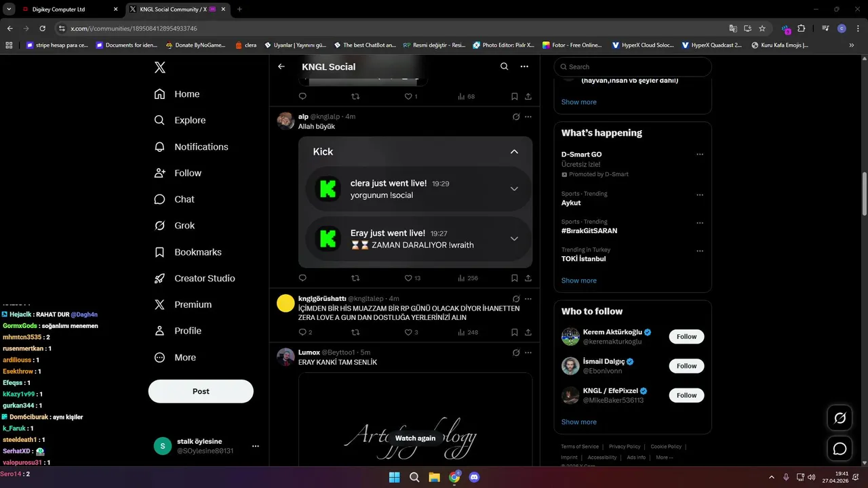Expand Eray just went live notification
Viewport: 868px width, 488px height.
[x=514, y=239]
